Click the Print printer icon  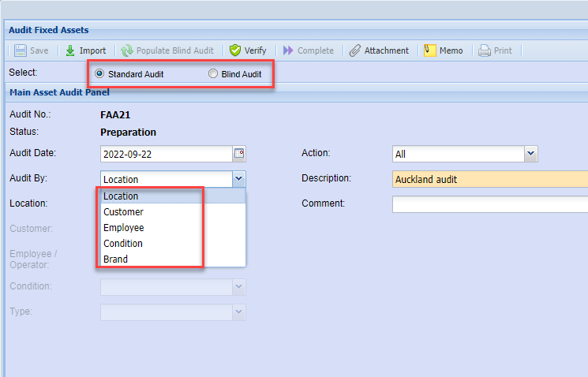(x=485, y=50)
